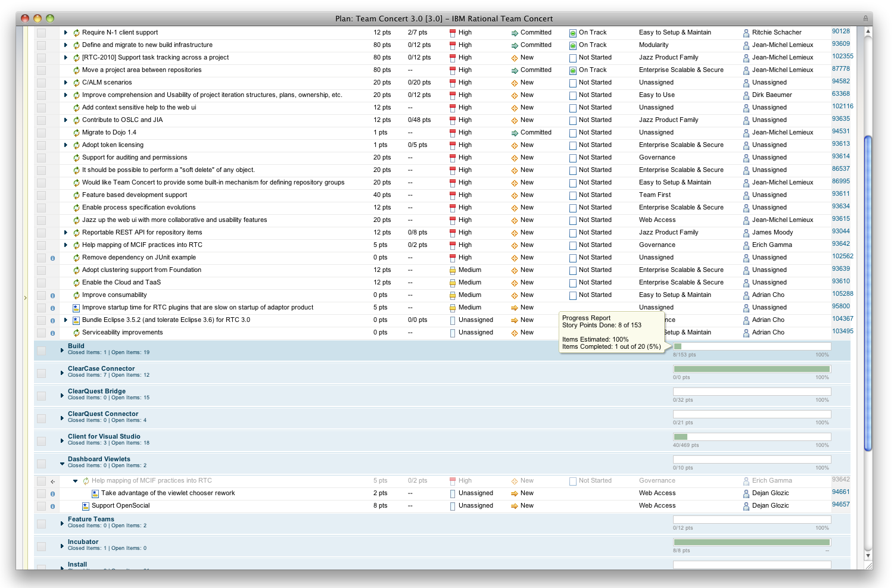This screenshot has width=894, height=588.
Task: Expand the Build group
Action: click(x=62, y=350)
